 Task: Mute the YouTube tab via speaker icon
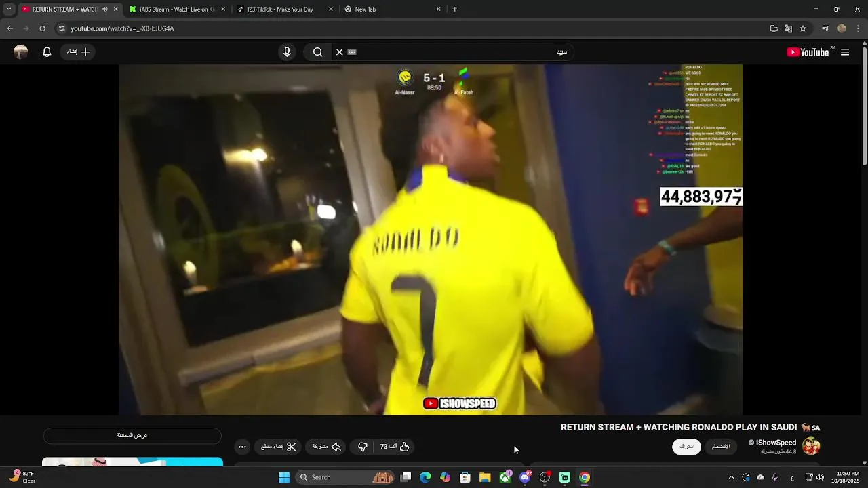pos(104,9)
